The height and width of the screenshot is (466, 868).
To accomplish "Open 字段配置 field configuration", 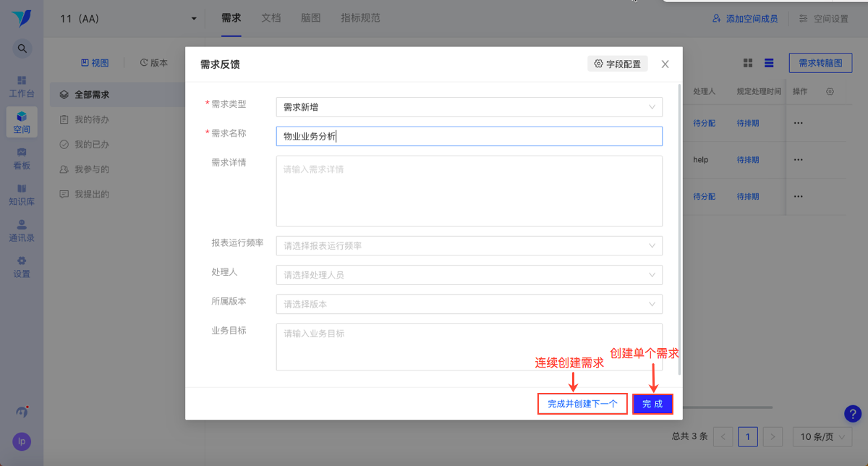I will click(x=618, y=64).
